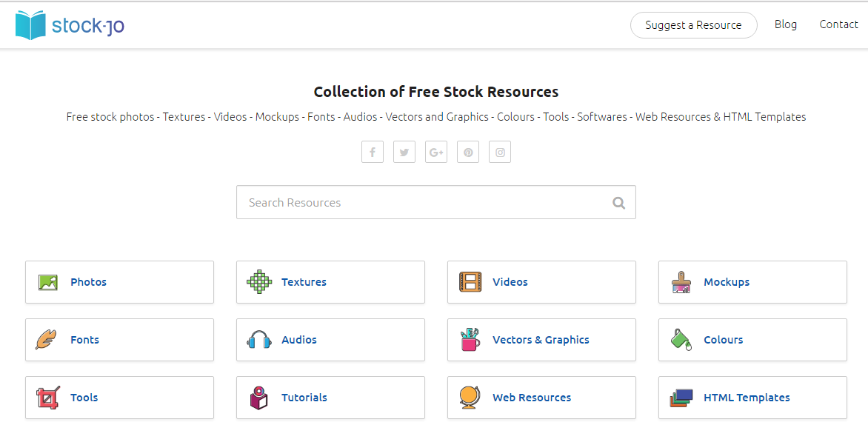Viewport: 868px width, 442px height.
Task: Select the Audios headphones icon
Action: point(259,339)
